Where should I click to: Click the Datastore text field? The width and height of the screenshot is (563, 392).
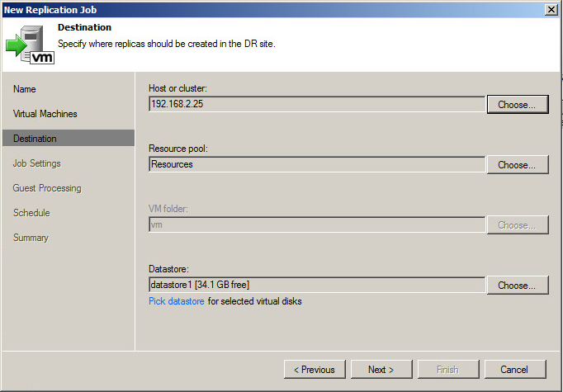coord(317,285)
